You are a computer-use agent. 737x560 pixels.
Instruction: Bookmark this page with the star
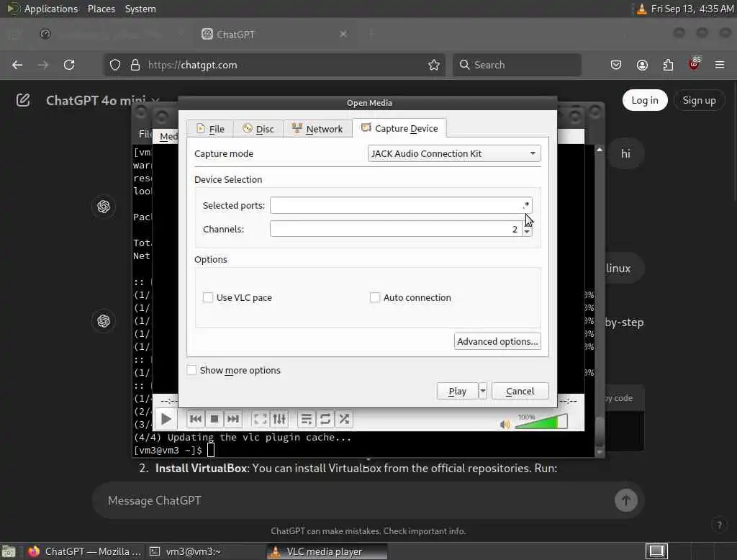pyautogui.click(x=434, y=65)
